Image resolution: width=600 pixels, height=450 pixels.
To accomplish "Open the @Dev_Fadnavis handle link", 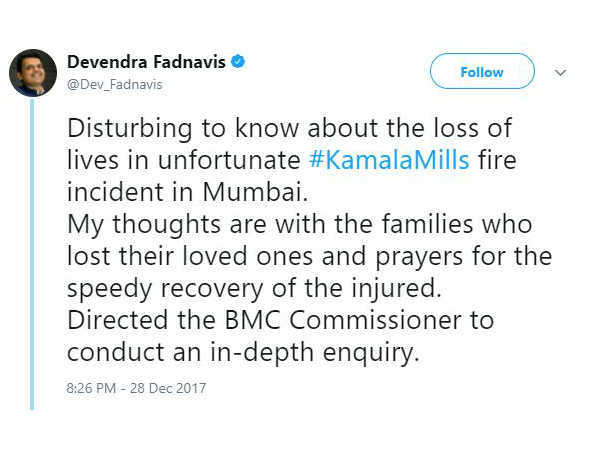I will (x=115, y=85).
